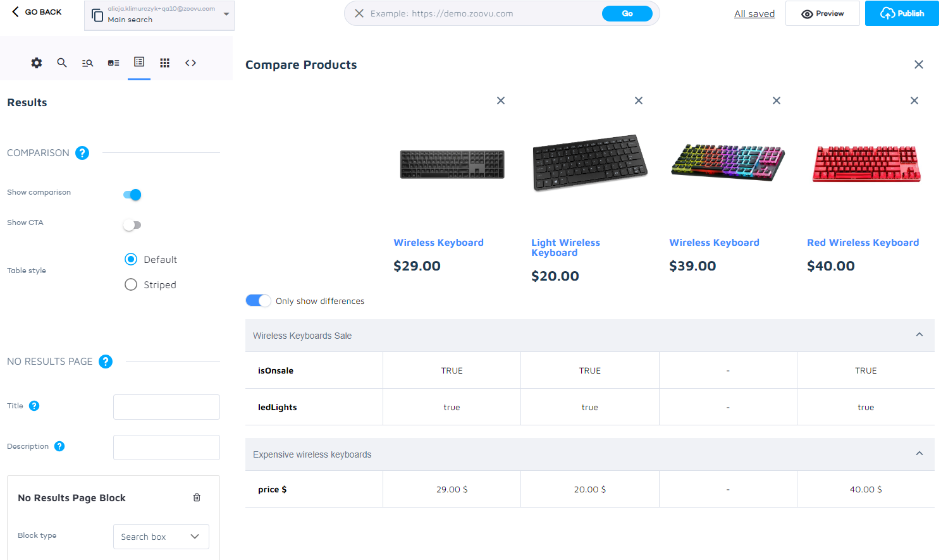Collapse the Expensive wireless keyboards section
Viewport: 941px width, 560px height.
[919, 454]
